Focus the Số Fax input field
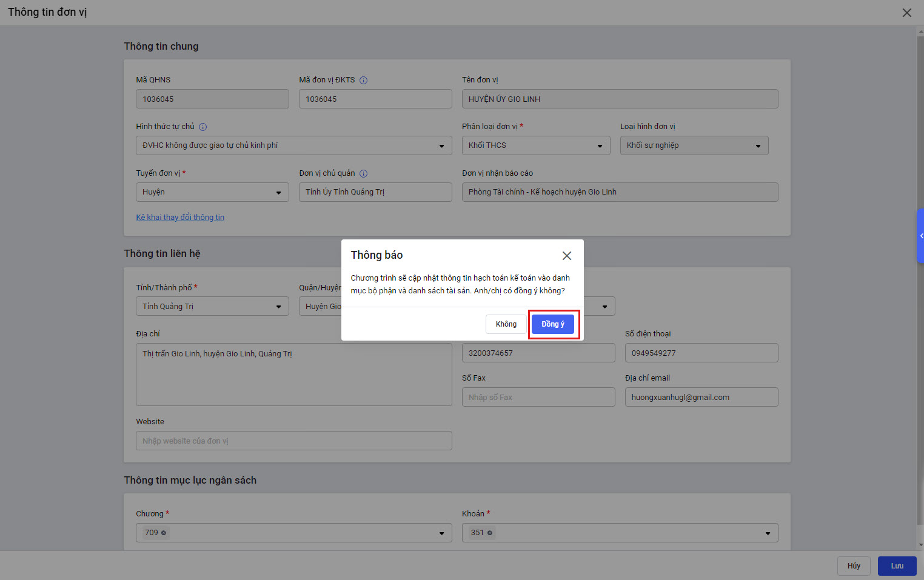 coord(538,398)
